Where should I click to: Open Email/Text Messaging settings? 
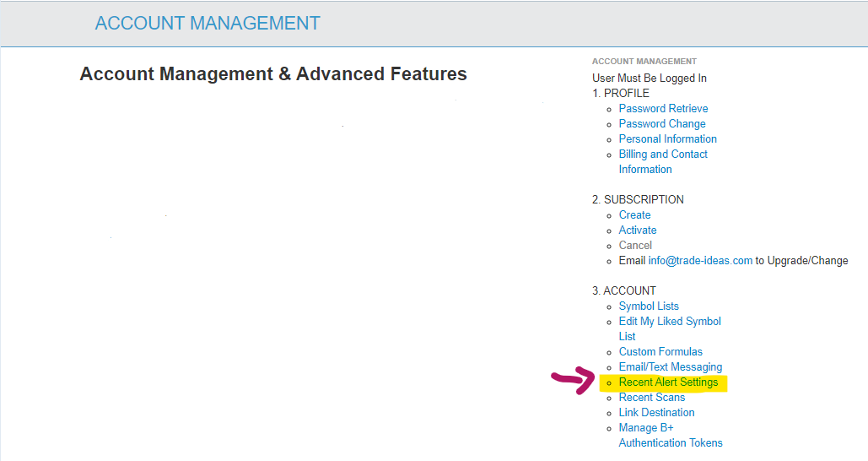pos(671,367)
